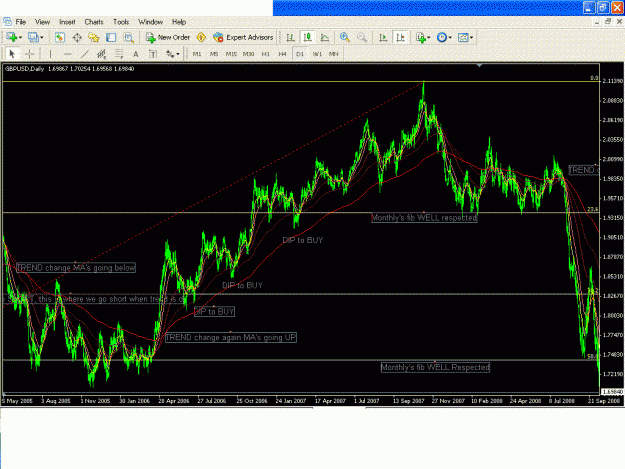Open the Help menu

coord(179,22)
